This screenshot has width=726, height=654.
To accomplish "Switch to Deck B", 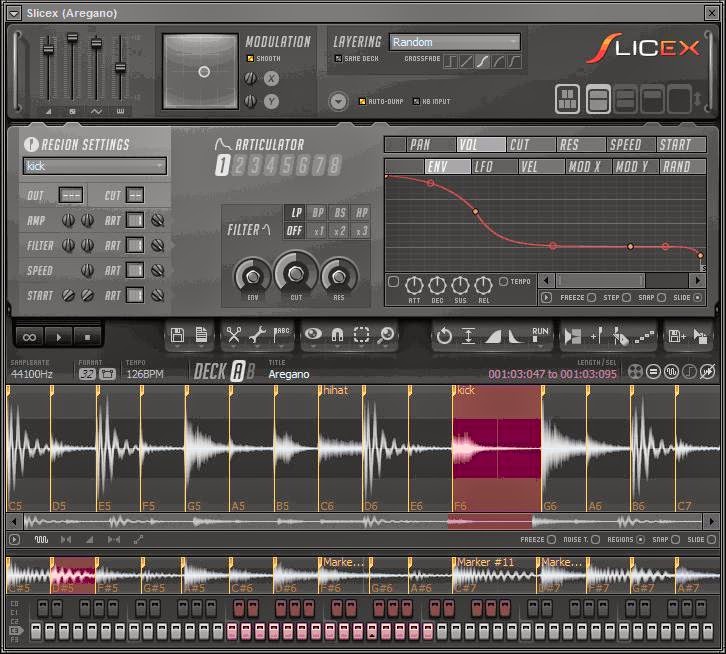I will pyautogui.click(x=250, y=371).
